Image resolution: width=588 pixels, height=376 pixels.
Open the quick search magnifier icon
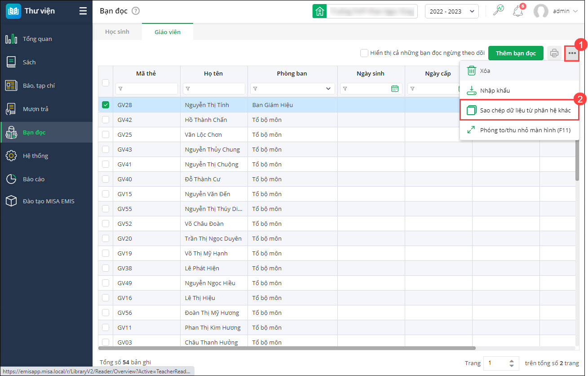(x=499, y=11)
